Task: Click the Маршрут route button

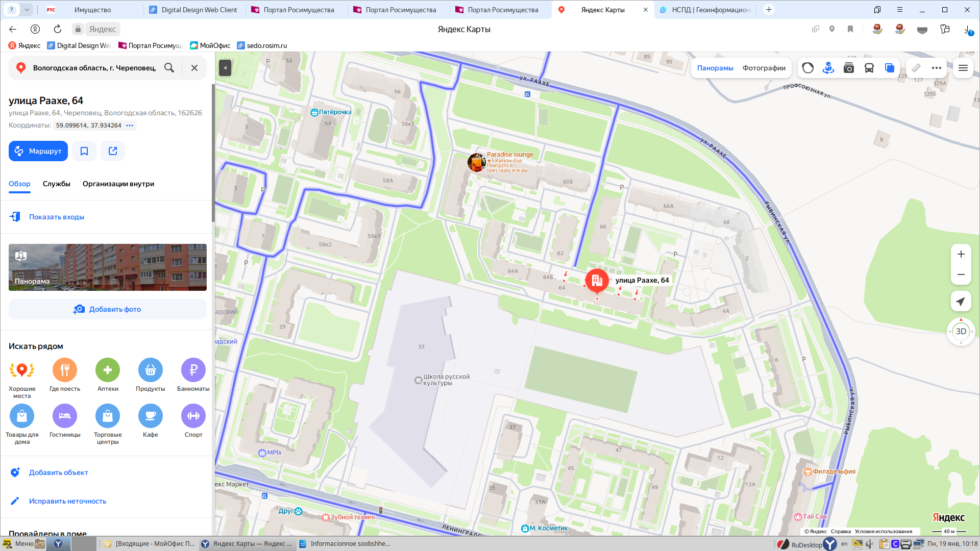Action: pyautogui.click(x=38, y=151)
